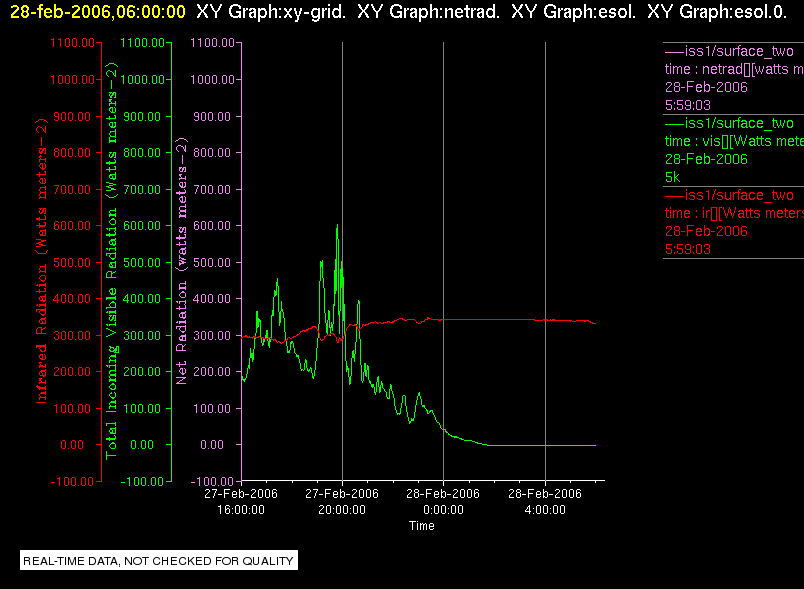804x589 pixels.
Task: Click the 27-Feb-2006 20:00:00 tick label
Action: pos(342,502)
